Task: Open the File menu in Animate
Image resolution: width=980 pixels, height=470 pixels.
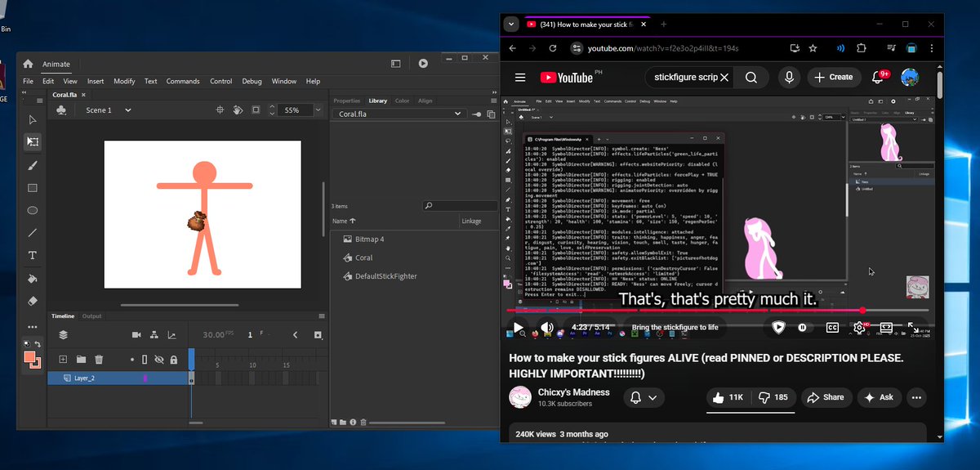Action: pyautogui.click(x=28, y=82)
